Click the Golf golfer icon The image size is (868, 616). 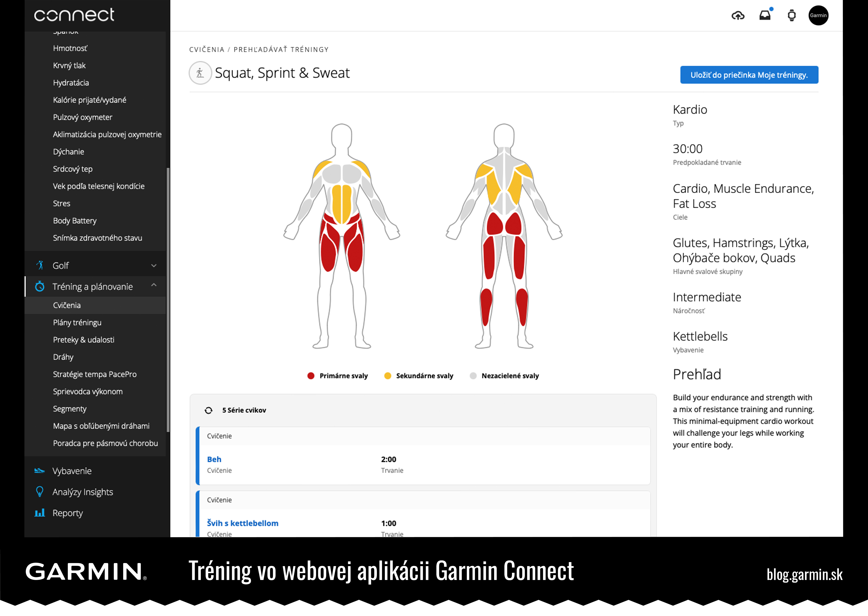[x=40, y=265]
